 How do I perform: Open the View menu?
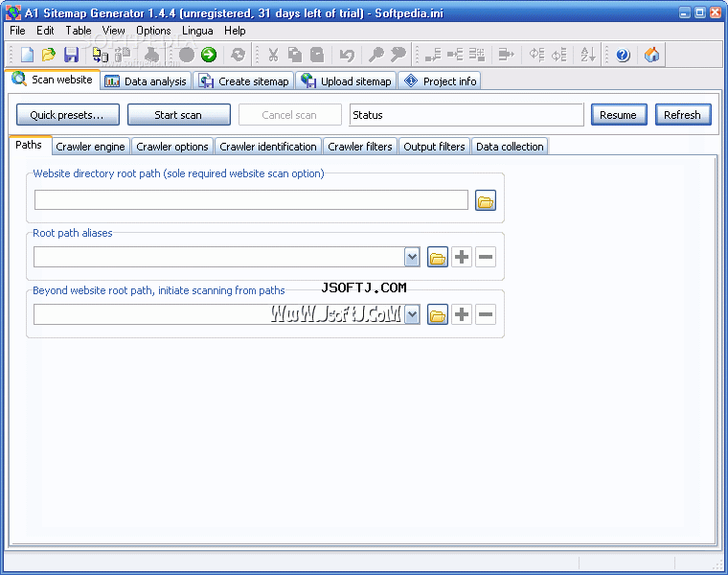113,31
